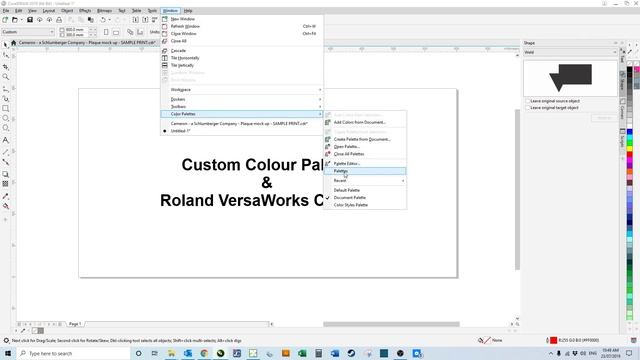This screenshot has width=640, height=360.
Task: Open the Help menu
Action: [x=188, y=11]
